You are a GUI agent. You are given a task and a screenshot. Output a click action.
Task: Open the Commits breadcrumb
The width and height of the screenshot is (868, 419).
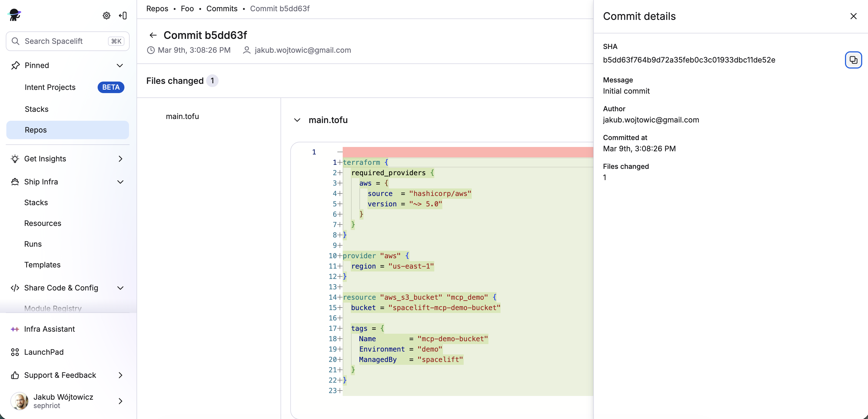coord(221,8)
